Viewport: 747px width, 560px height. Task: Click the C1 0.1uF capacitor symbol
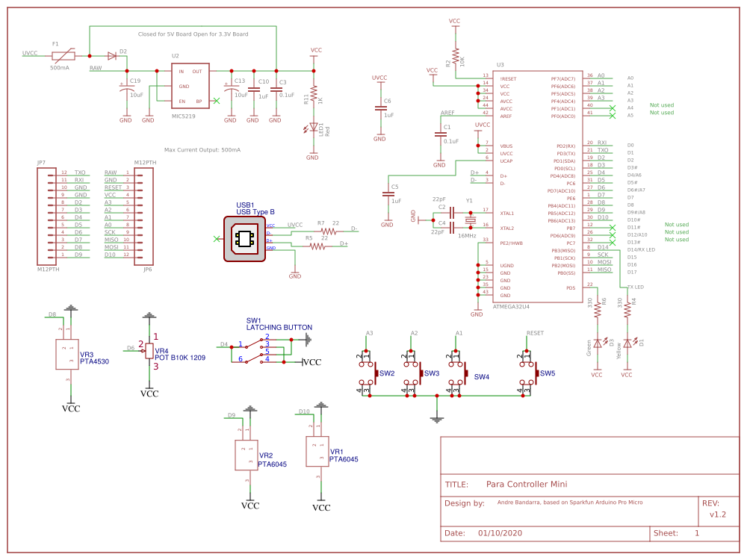tap(440, 134)
